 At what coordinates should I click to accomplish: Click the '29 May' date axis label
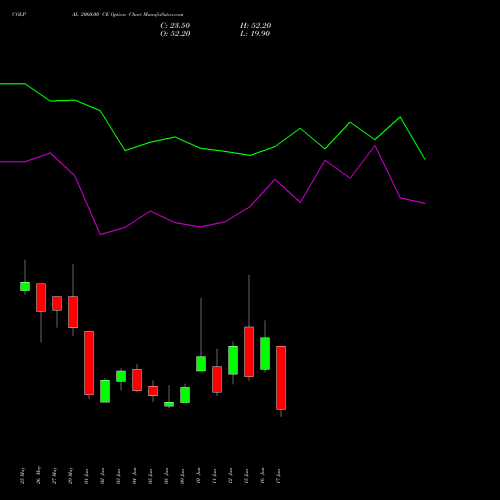70,476
